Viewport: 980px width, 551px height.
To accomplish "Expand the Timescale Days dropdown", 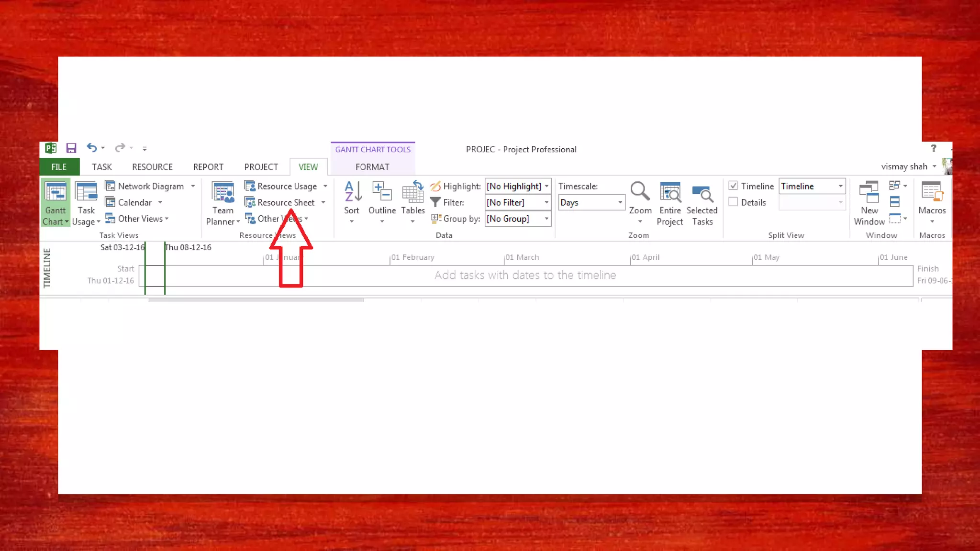I will coord(620,203).
